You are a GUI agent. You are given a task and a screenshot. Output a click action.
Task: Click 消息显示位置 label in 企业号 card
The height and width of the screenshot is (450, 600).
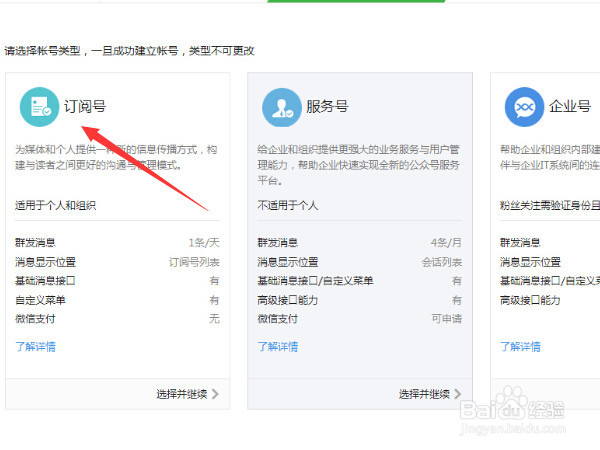[530, 262]
